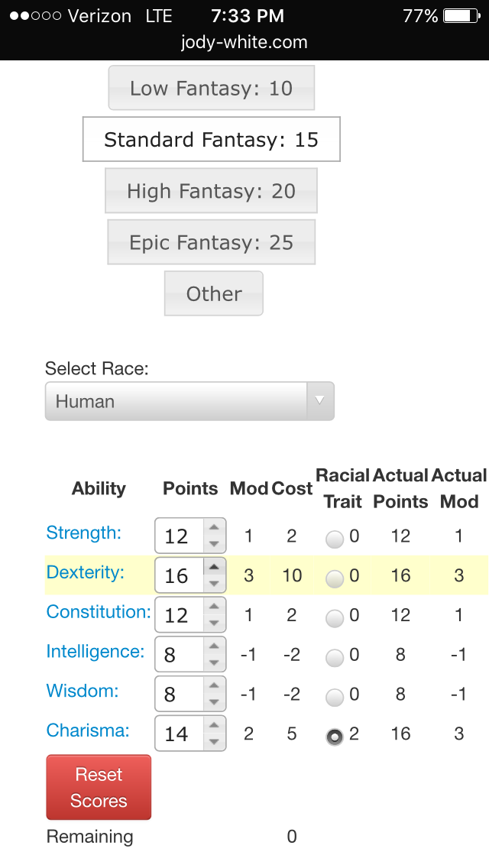The width and height of the screenshot is (489, 868).
Task: Pick Charisma racial trait radio button
Action: (335, 737)
